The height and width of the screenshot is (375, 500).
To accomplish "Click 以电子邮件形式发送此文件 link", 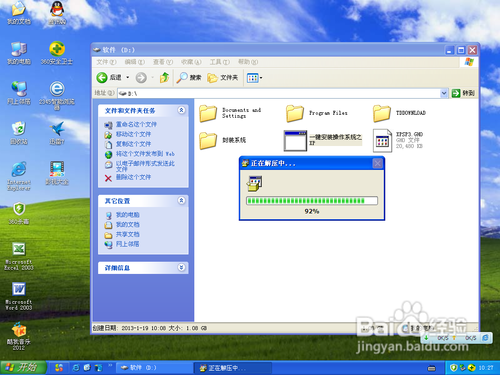I will 145,166.
